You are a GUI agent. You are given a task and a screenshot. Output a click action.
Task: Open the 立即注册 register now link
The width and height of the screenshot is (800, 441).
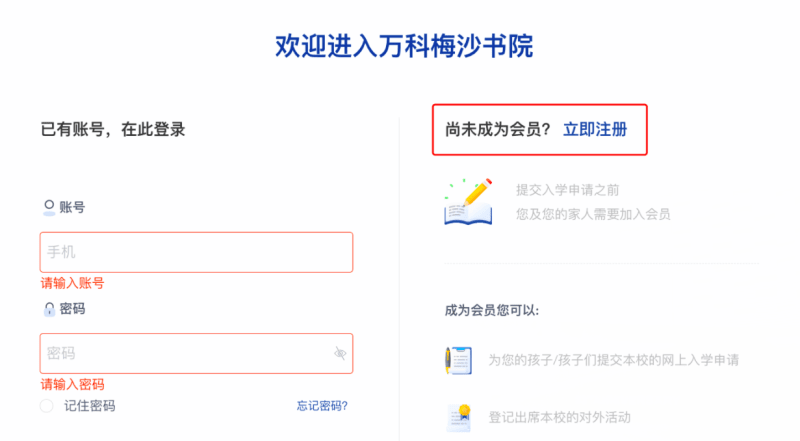point(595,130)
